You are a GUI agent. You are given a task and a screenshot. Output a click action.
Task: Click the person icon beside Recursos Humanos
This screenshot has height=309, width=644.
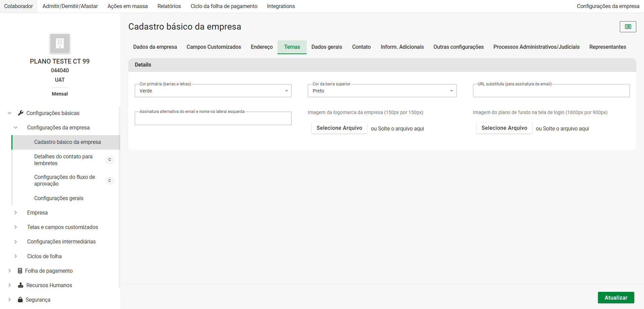[x=20, y=285]
